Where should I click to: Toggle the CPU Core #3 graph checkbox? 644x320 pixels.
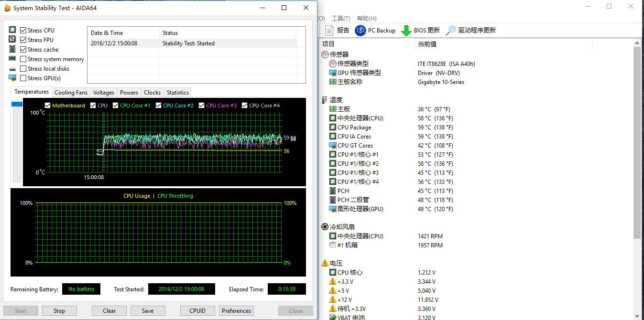point(201,106)
